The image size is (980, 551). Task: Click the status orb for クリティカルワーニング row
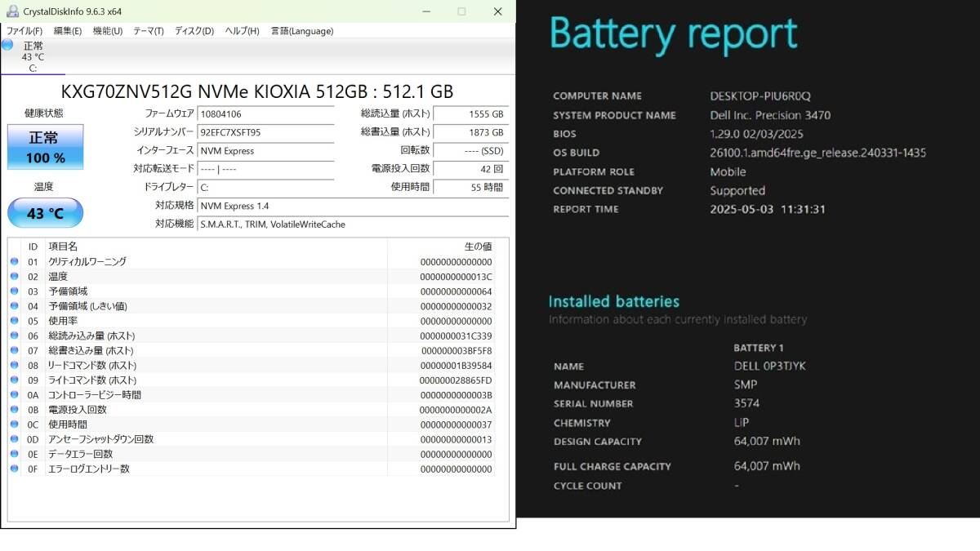tap(14, 262)
